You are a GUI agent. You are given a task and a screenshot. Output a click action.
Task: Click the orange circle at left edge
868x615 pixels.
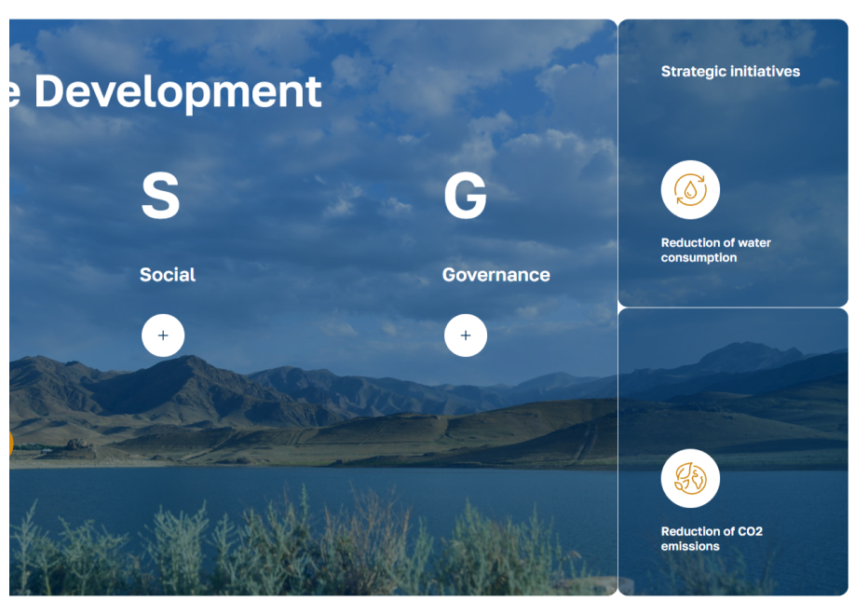pos(11,444)
